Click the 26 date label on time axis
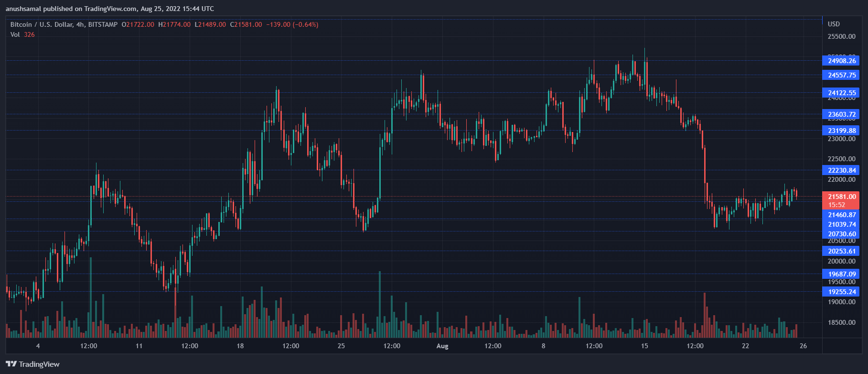868x374 pixels. click(803, 346)
